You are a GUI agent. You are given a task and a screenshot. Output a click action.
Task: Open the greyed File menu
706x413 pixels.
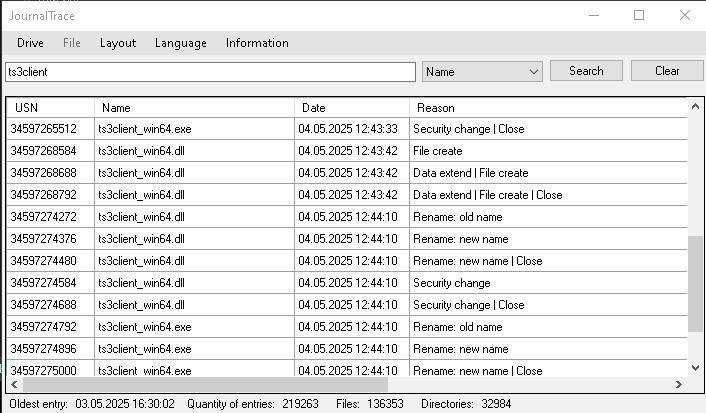click(x=72, y=43)
